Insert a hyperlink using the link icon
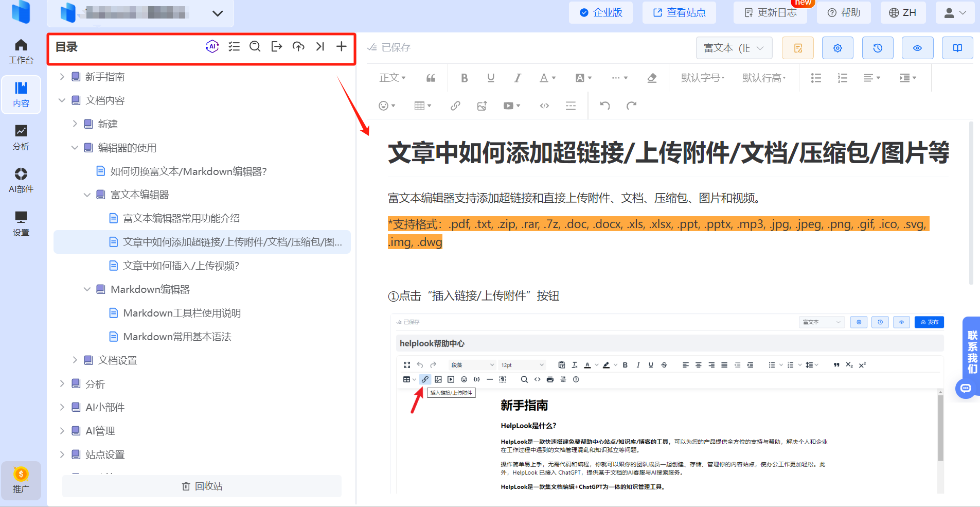980x507 pixels. pos(455,106)
